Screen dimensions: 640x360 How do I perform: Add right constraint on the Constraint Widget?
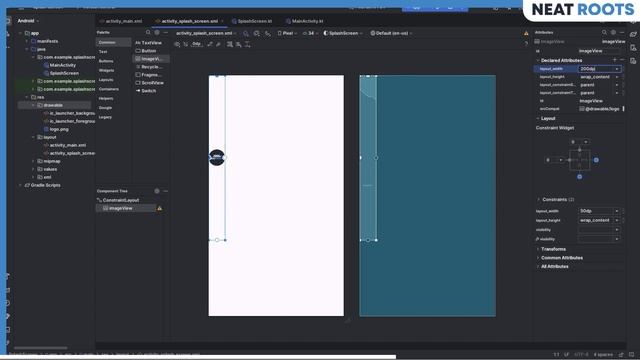596,160
